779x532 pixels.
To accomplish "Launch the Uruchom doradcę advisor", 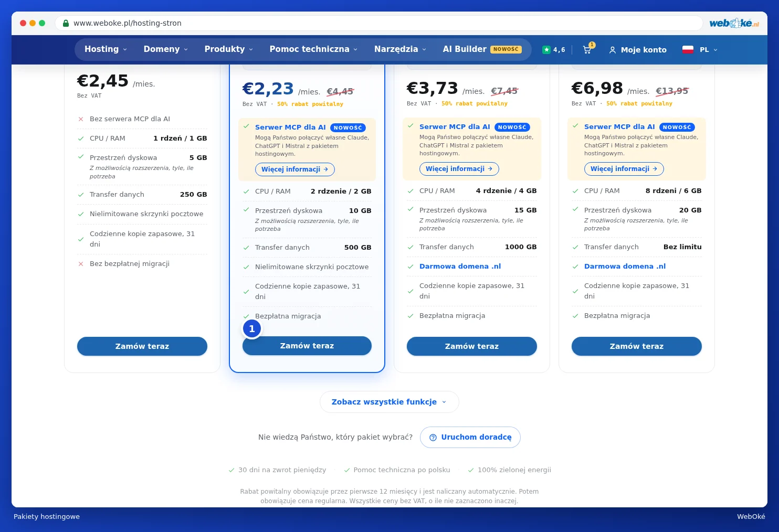I will pyautogui.click(x=470, y=437).
